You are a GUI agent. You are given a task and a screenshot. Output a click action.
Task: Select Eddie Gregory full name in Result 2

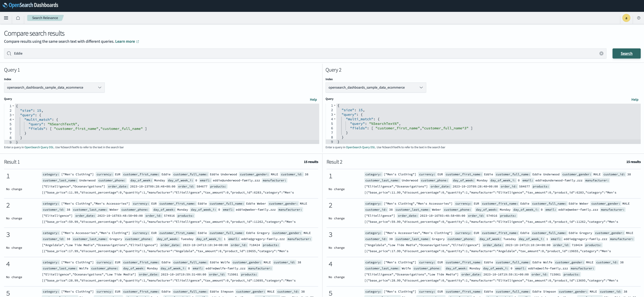click(x=580, y=233)
